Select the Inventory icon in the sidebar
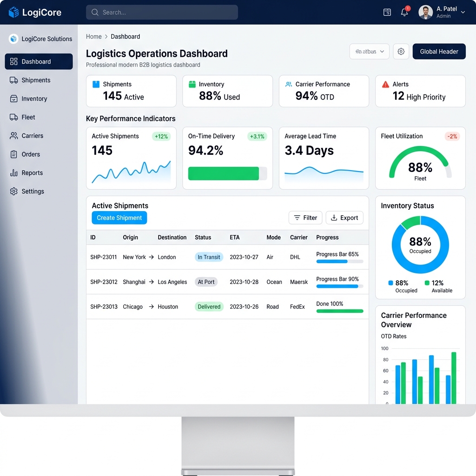 pos(13,99)
